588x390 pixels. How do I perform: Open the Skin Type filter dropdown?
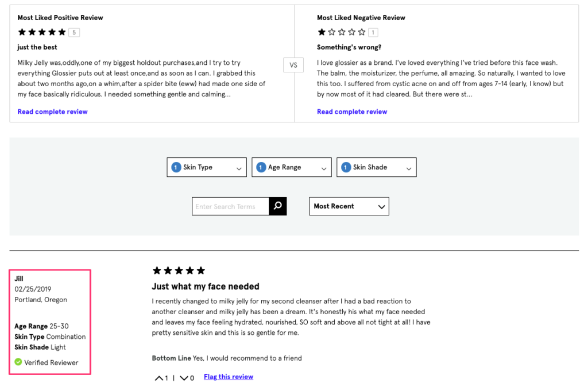206,167
